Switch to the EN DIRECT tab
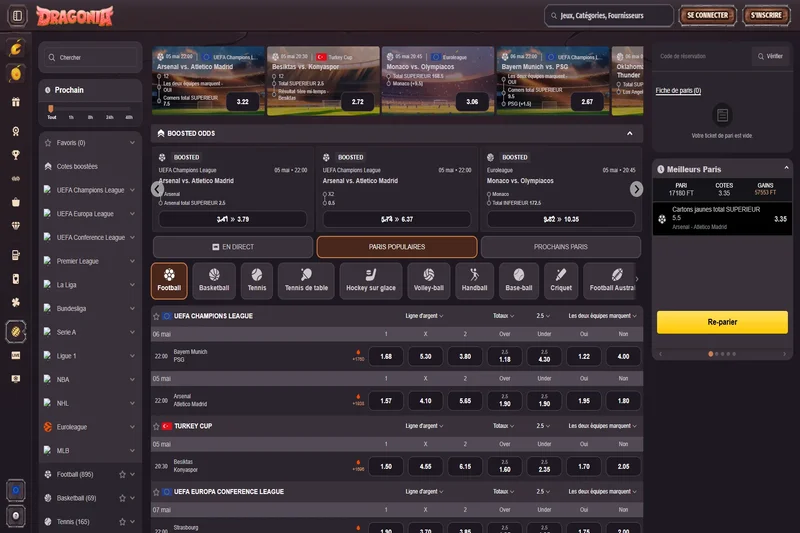This screenshot has height=533, width=800. click(233, 247)
